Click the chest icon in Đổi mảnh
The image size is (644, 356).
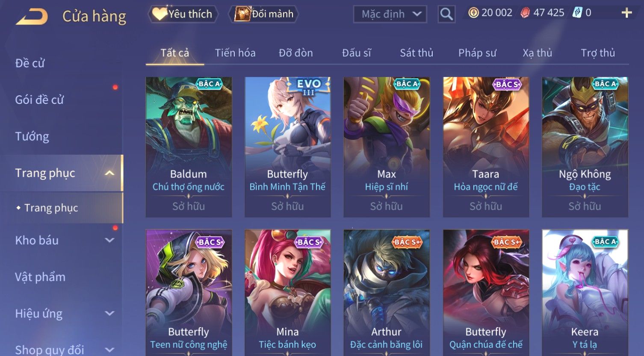point(242,14)
